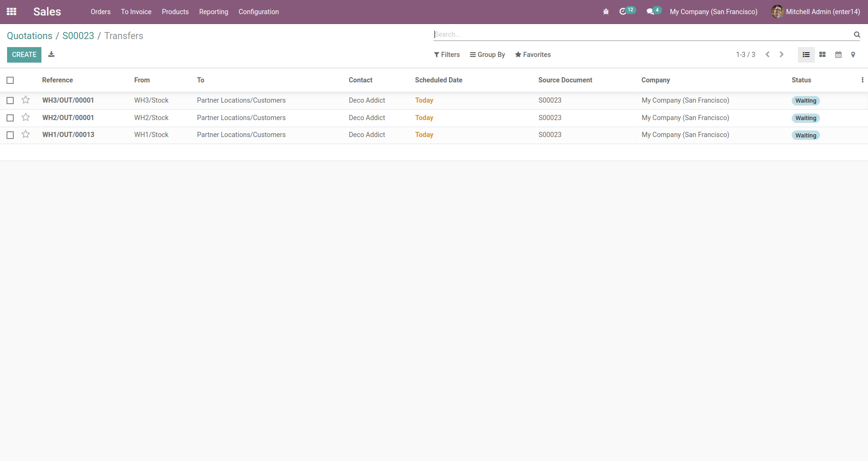Star the WH3/OUT/00001 transfer
868x461 pixels.
[x=26, y=100]
